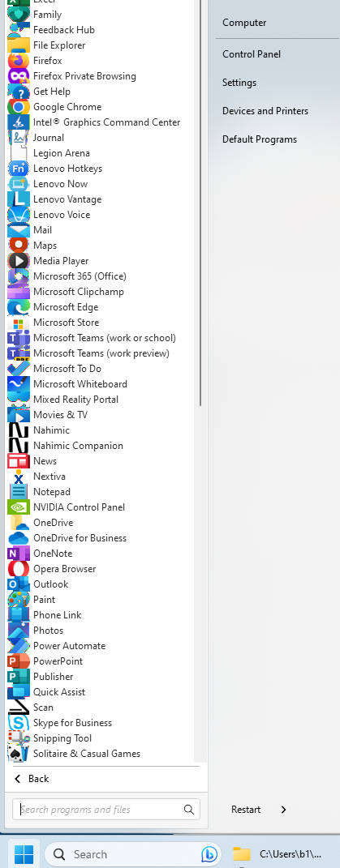Click the Paint app icon
340x868 pixels.
19,600
